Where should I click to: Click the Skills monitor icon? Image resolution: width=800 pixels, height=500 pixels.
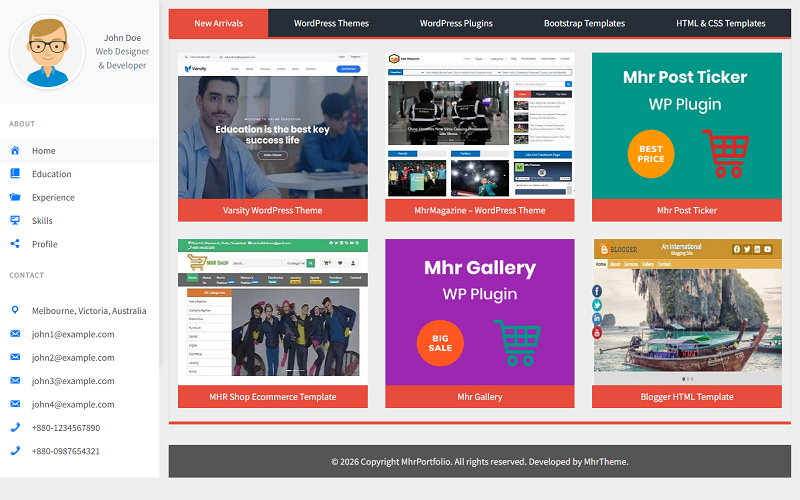click(x=15, y=221)
